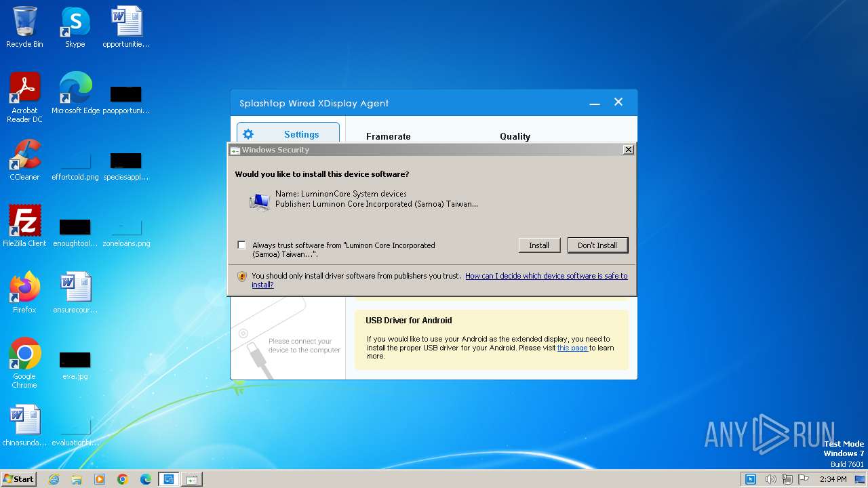Click the Don't Install button
868x488 pixels.
597,245
